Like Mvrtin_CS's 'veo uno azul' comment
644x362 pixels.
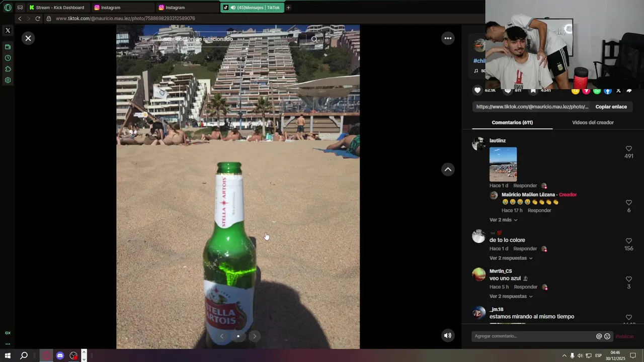point(628,279)
